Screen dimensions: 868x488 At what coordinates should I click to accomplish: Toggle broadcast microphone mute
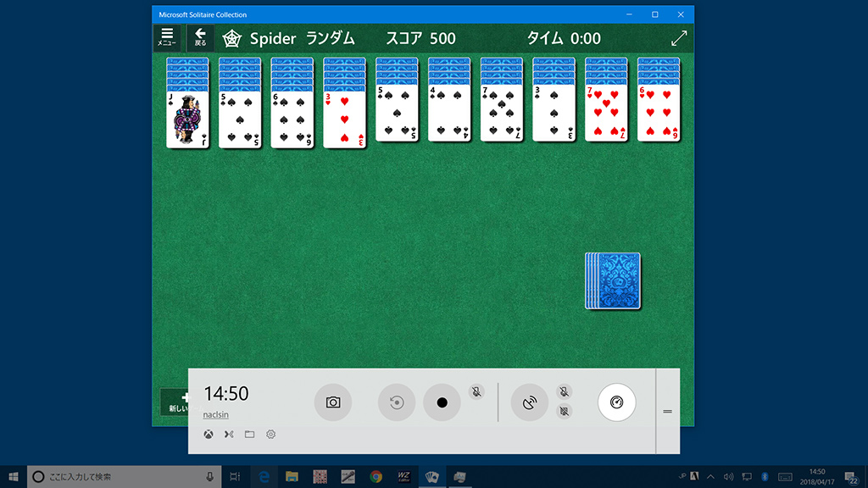click(x=565, y=391)
